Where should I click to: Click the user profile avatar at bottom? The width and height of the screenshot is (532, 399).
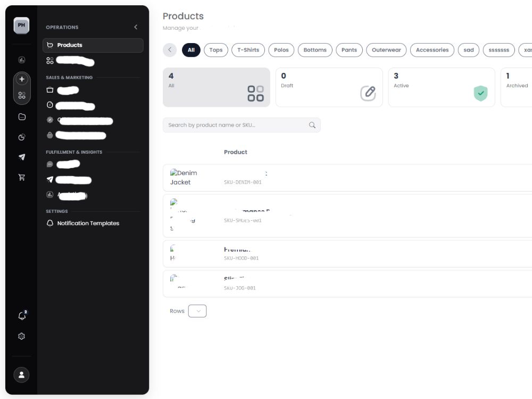(x=21, y=375)
